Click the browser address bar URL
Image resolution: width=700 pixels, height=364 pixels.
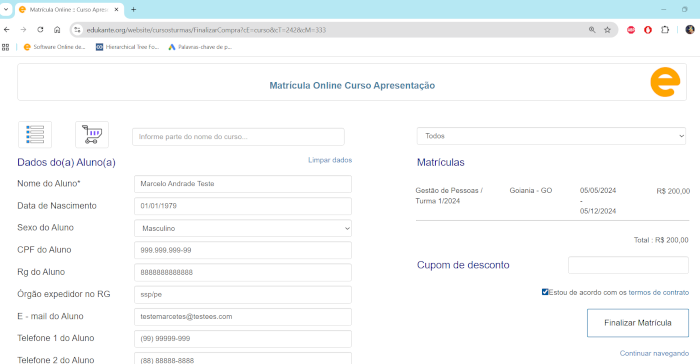[x=206, y=30]
